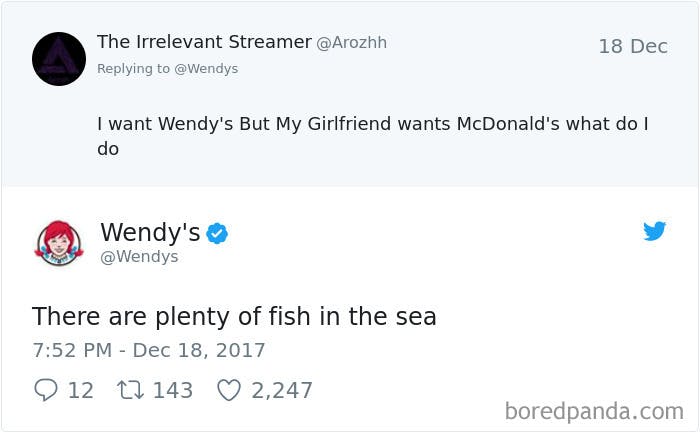
Task: Click the @Arozhh username handle
Action: [352, 43]
